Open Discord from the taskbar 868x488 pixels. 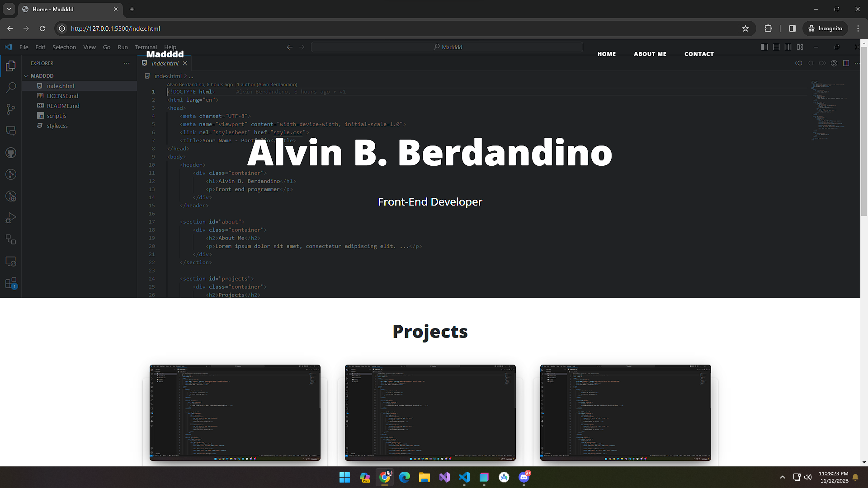point(524,477)
